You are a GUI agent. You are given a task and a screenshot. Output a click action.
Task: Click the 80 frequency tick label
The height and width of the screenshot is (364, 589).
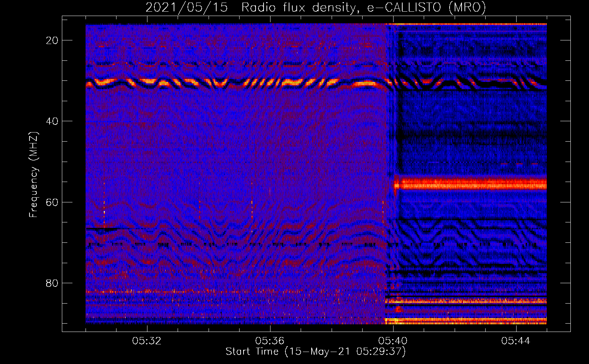tap(52, 283)
